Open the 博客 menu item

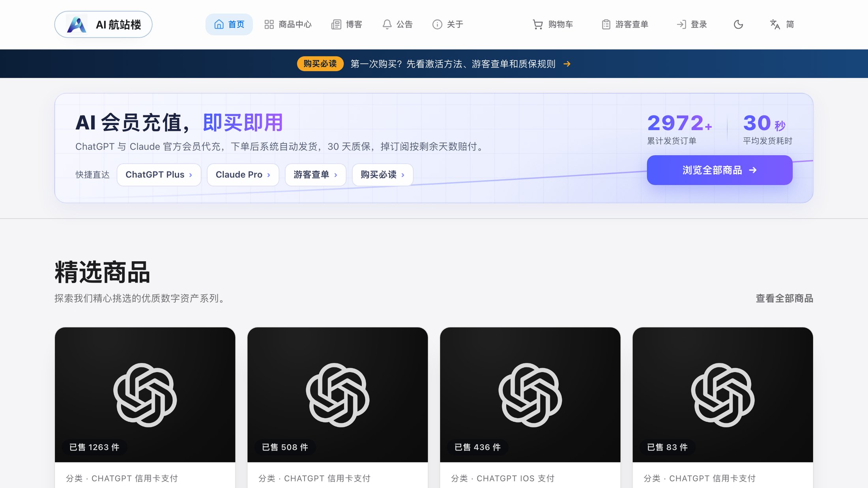tap(347, 24)
